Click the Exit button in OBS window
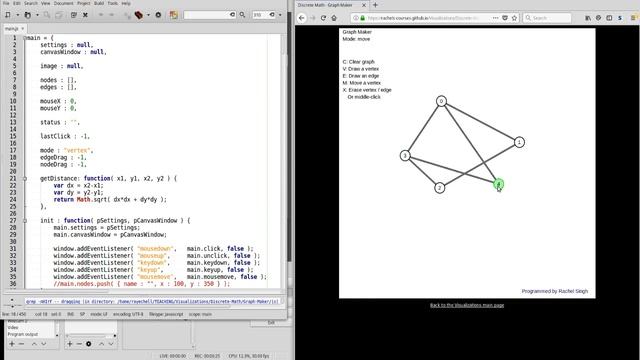Image resolution: width=640 pixels, height=360 pixels. 271,323
